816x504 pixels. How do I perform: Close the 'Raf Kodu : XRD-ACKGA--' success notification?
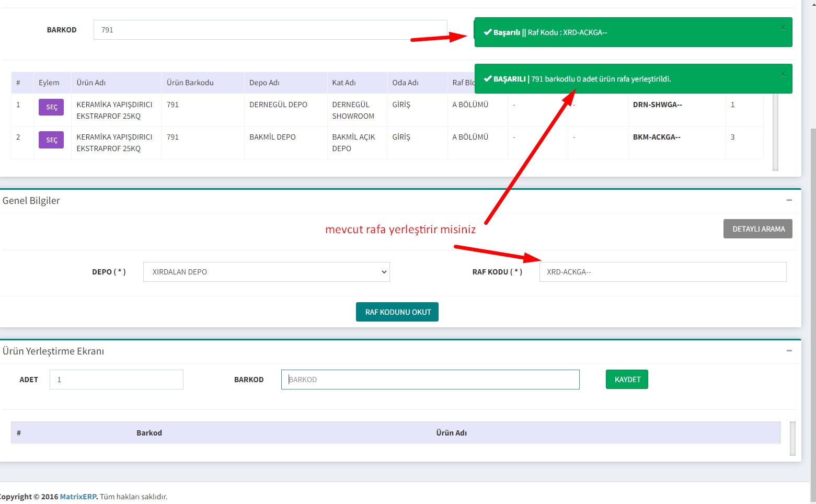pyautogui.click(x=783, y=28)
